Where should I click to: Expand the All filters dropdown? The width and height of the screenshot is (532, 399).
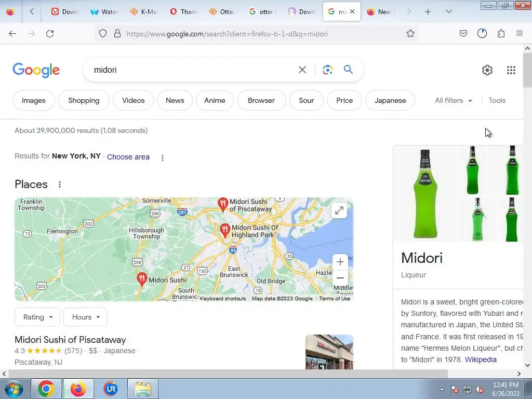pyautogui.click(x=453, y=100)
